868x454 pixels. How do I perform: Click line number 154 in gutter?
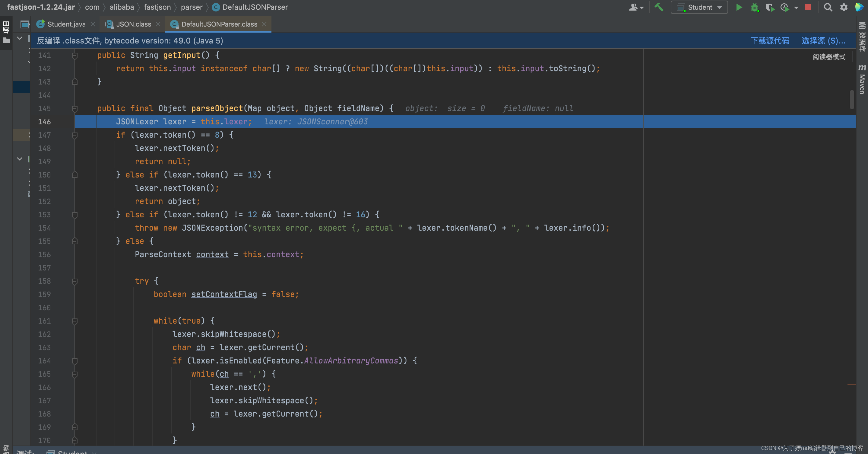coord(44,228)
